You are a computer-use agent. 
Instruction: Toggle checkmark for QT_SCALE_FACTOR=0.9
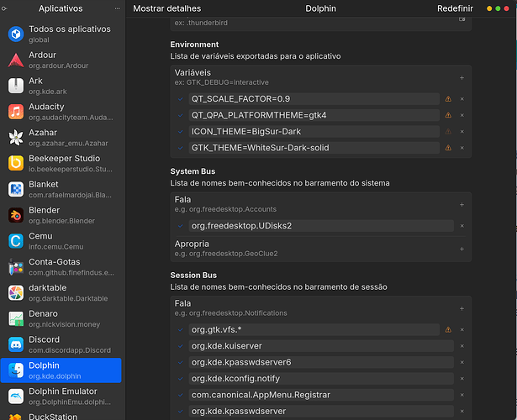point(181,99)
